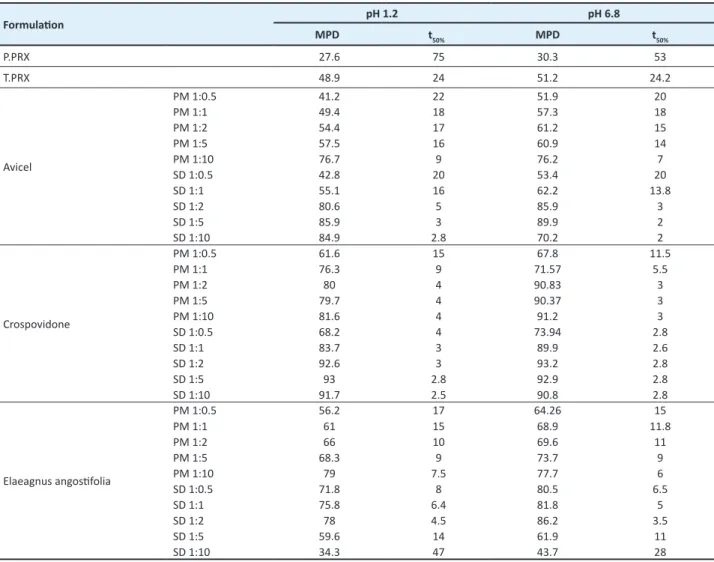Click the cell showing 90.37

pos(547,301)
